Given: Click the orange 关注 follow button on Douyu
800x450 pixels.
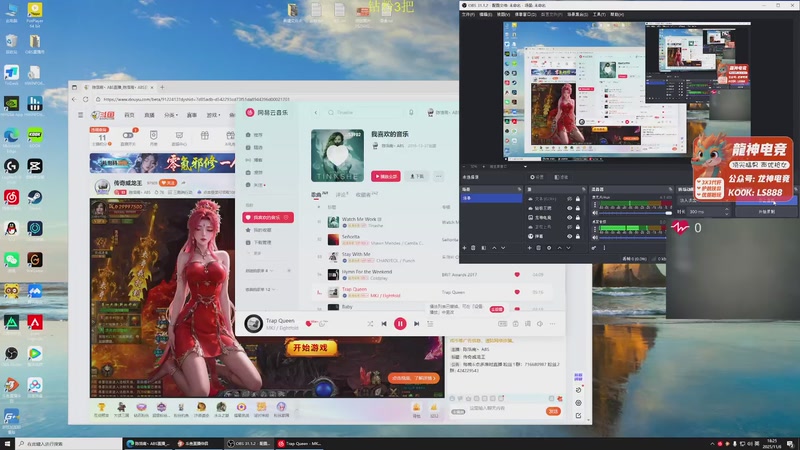Looking at the screenshot, I should [x=167, y=183].
